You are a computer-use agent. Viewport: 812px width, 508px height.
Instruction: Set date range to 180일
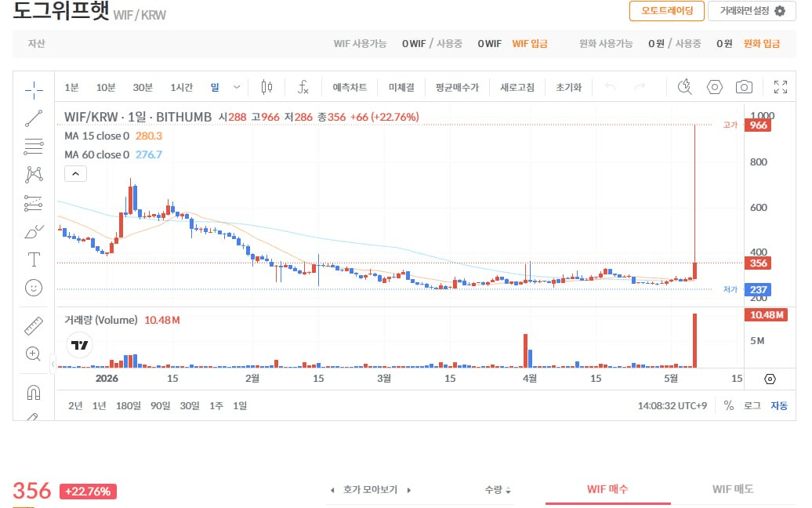click(x=128, y=405)
